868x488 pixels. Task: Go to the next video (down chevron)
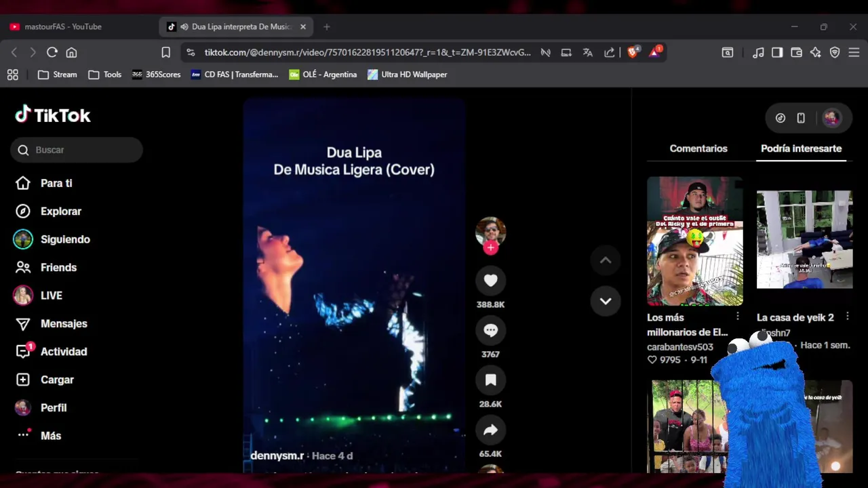606,301
